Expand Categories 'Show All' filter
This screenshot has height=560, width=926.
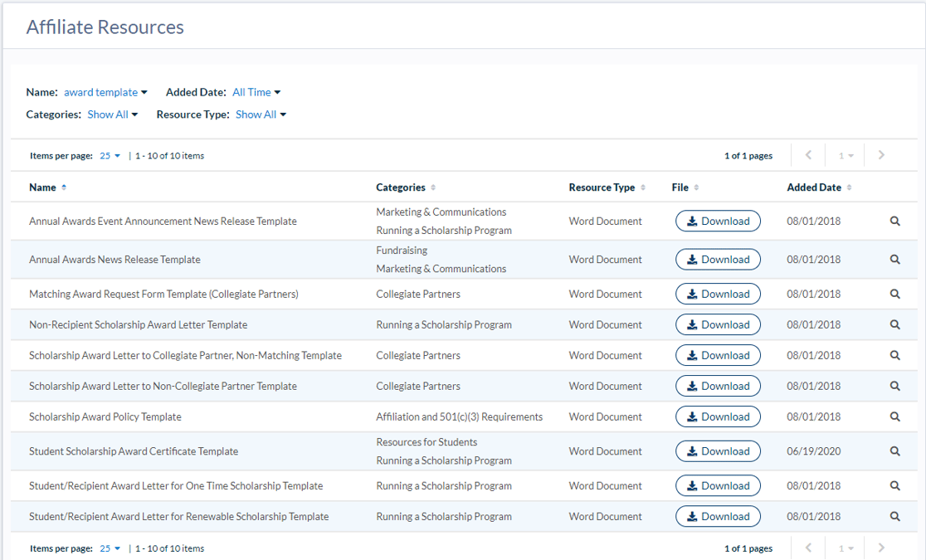(x=112, y=114)
